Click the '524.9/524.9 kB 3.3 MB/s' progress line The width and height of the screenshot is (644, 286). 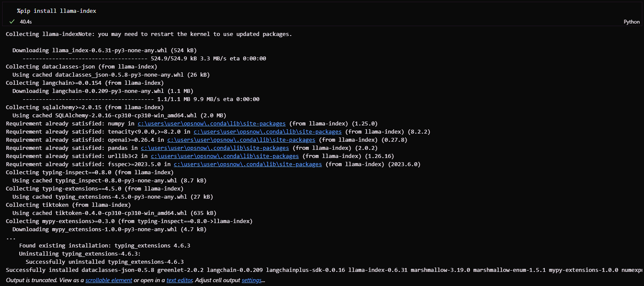[x=144, y=58]
